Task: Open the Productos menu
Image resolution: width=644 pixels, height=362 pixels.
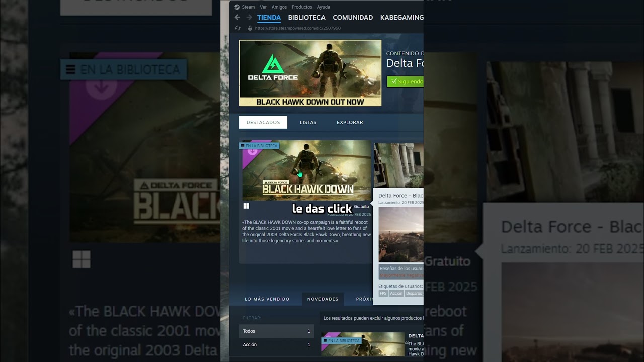Action: [x=302, y=7]
